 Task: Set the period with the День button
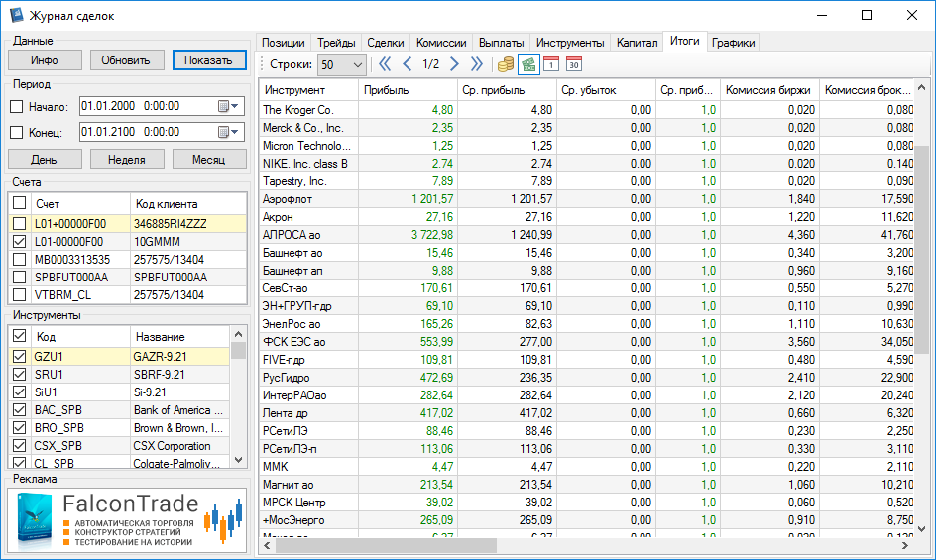pyautogui.click(x=45, y=160)
